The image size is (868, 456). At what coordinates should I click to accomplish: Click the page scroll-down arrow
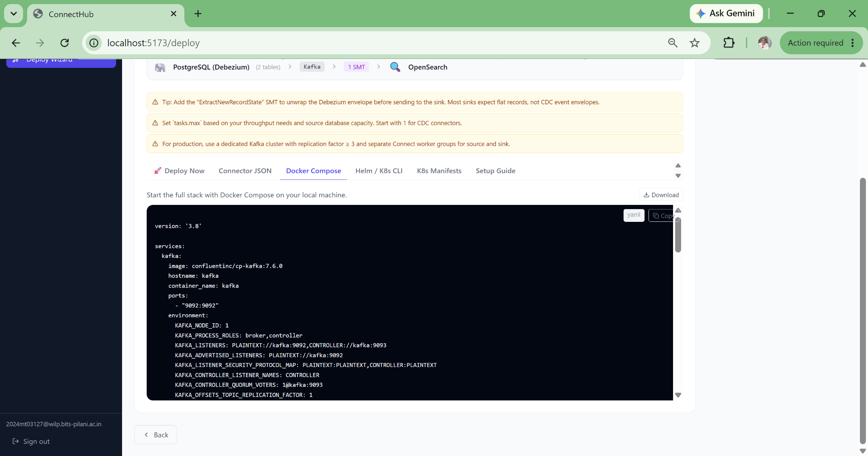tap(862, 451)
